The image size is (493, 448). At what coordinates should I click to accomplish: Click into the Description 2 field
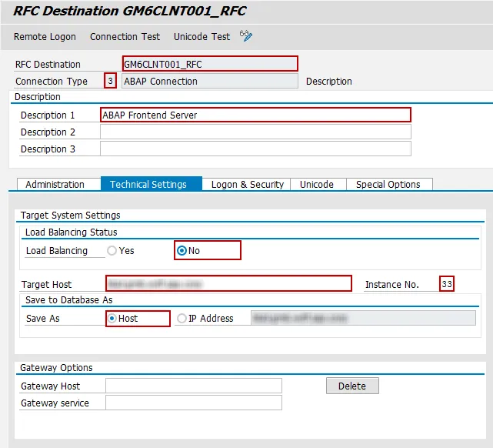pos(255,132)
